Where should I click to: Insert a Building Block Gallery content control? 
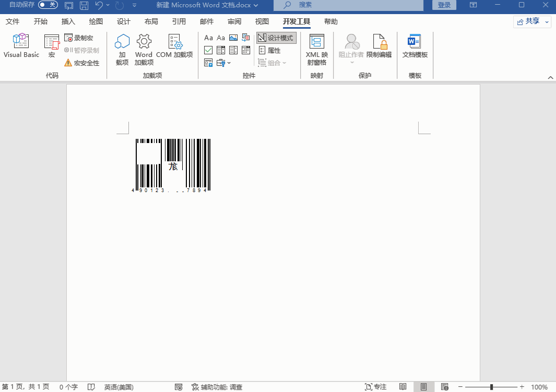[x=246, y=38]
